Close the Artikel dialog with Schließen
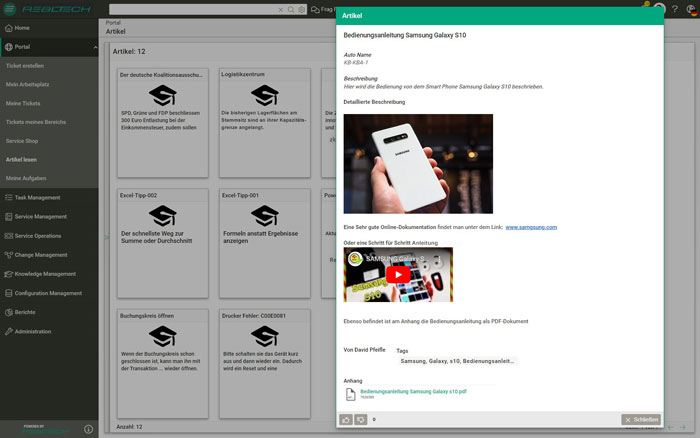 (x=641, y=420)
